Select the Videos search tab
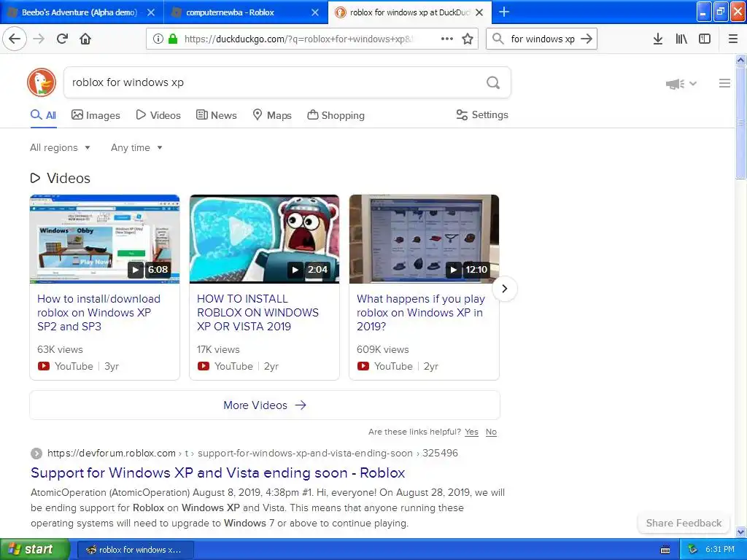747x560 pixels. pyautogui.click(x=158, y=115)
